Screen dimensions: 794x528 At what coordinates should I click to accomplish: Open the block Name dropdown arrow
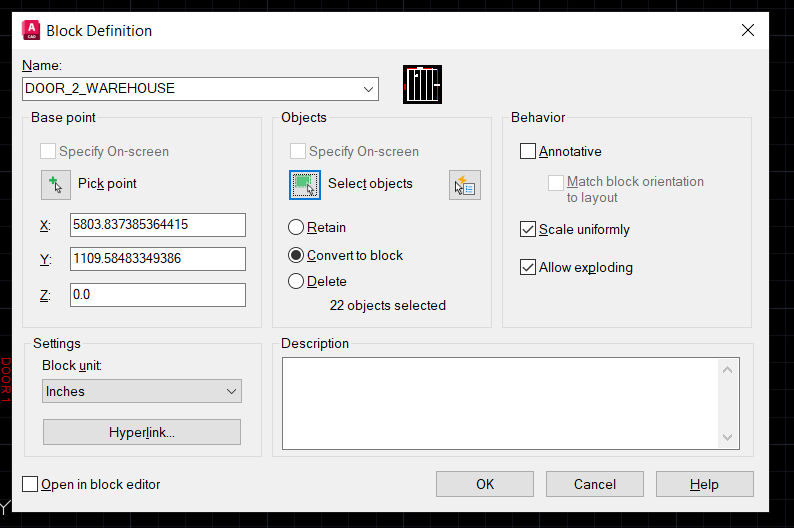368,89
